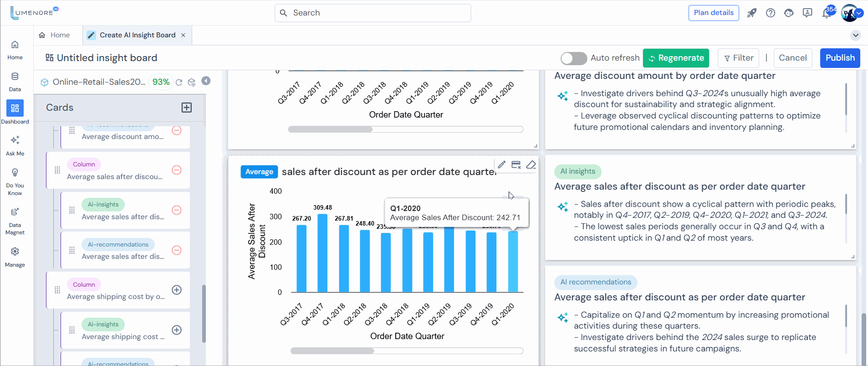Click the add card plus icon beside Cards
This screenshot has height=366, width=868.
click(x=187, y=108)
